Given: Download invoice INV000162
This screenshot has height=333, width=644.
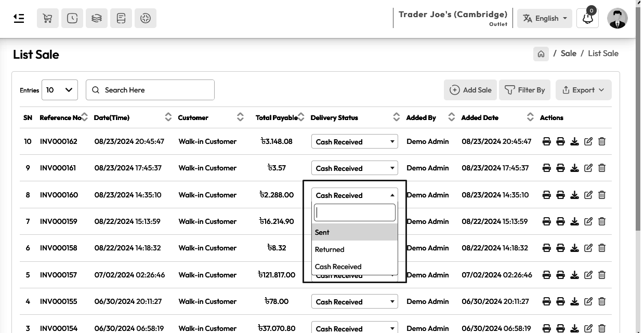Looking at the screenshot, I should click(x=574, y=141).
